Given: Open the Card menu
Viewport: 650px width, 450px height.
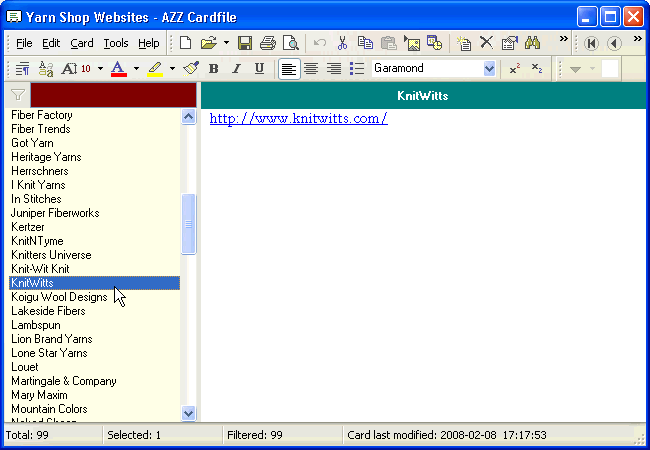Looking at the screenshot, I should tap(82, 43).
